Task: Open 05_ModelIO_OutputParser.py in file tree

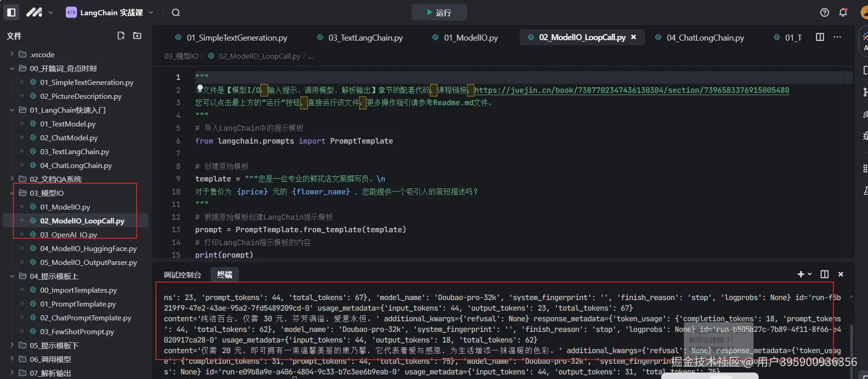Action: pyautogui.click(x=88, y=262)
